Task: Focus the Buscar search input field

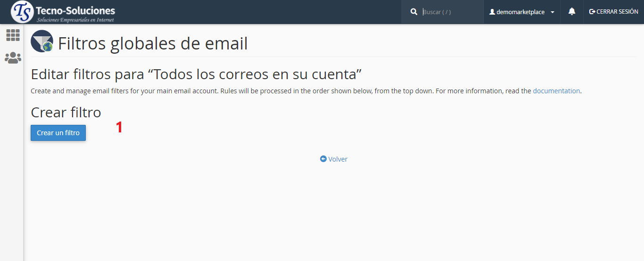Action: pos(450,12)
